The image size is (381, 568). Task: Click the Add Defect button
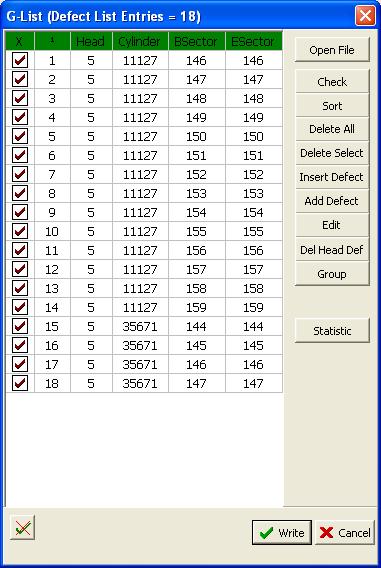[332, 201]
